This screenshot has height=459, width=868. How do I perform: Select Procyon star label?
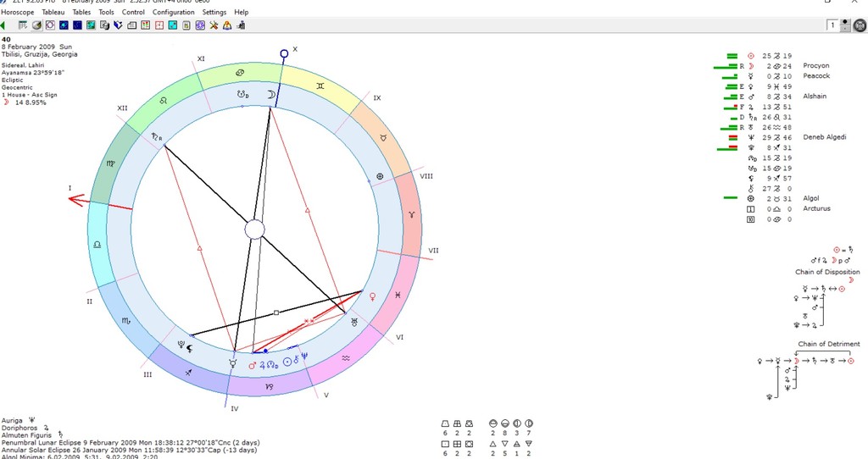coord(816,66)
